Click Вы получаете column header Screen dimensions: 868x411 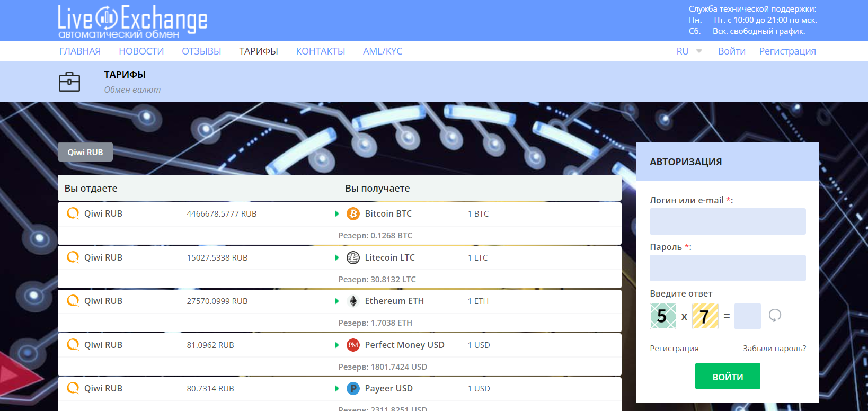click(377, 189)
